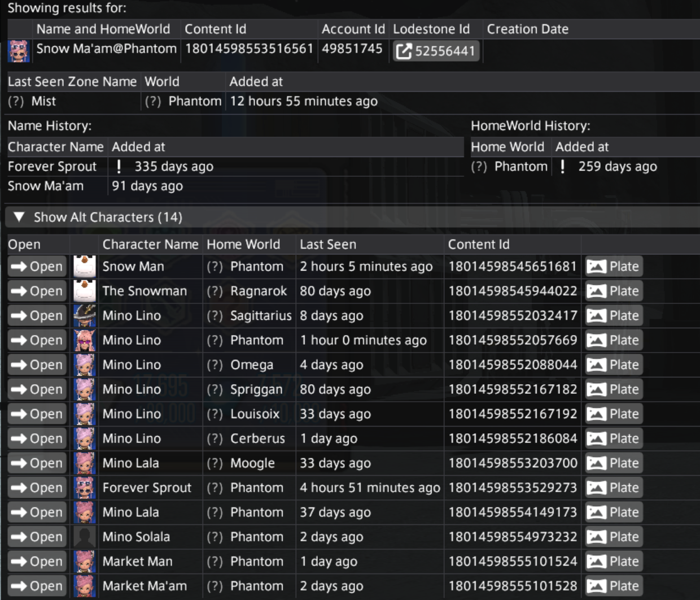The width and height of the screenshot is (700, 600).
Task: Open The Snowman on Ragnarok
Action: [x=37, y=291]
